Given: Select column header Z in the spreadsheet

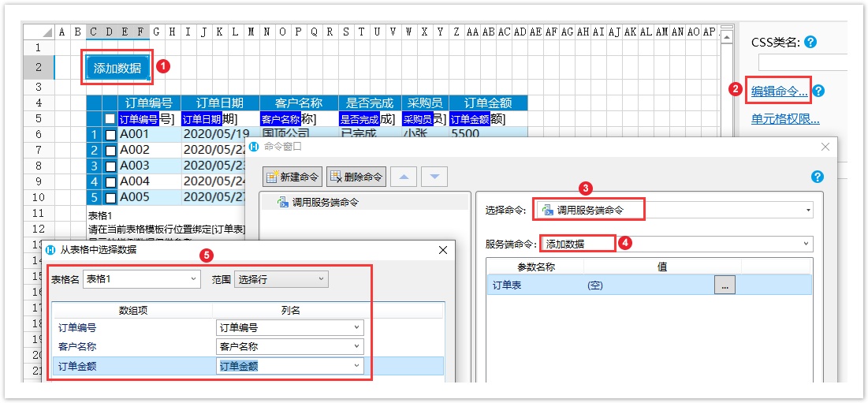Looking at the screenshot, I should pyautogui.click(x=456, y=32).
